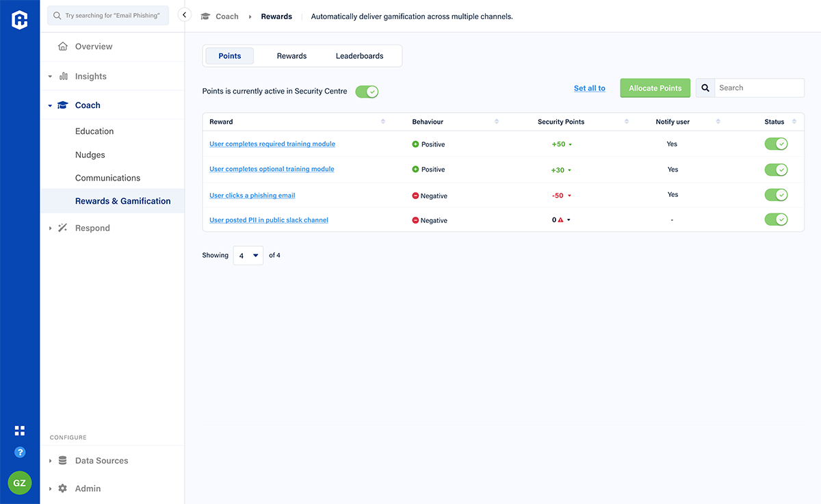Collapse sidebar using the chevron arrow button
Image resolution: width=821 pixels, height=504 pixels.
tap(184, 14)
